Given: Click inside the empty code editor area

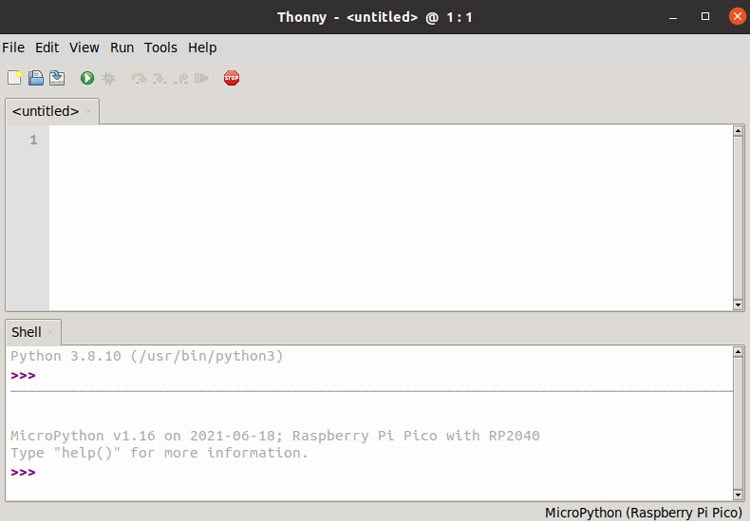Looking at the screenshot, I should [390, 217].
